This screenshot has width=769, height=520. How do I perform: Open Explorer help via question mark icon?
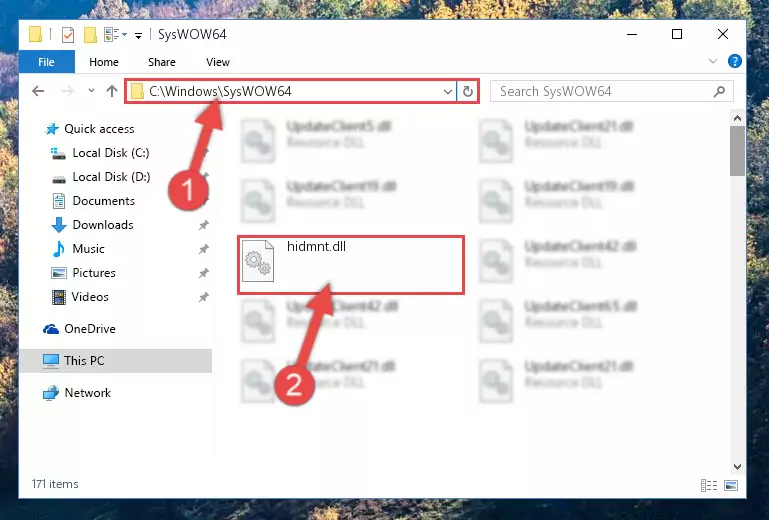735,61
